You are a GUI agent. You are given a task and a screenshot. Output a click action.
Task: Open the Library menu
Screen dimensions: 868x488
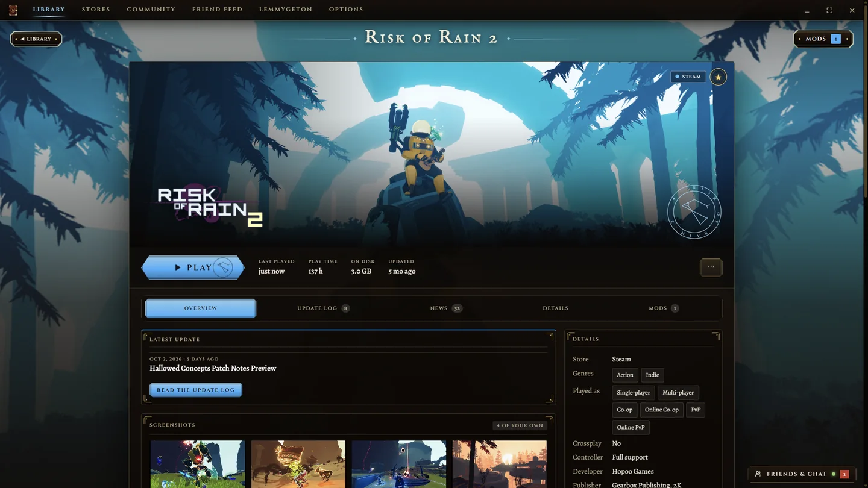click(49, 10)
